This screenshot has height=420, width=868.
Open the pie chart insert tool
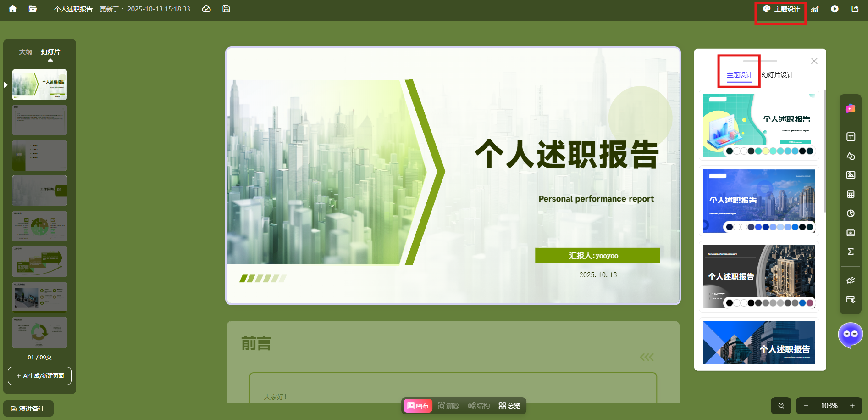click(x=851, y=213)
